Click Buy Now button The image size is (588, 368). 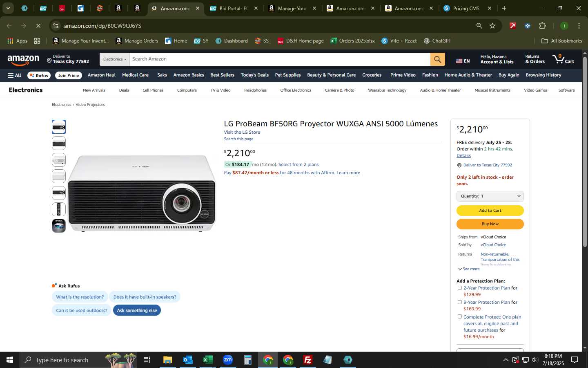point(490,224)
